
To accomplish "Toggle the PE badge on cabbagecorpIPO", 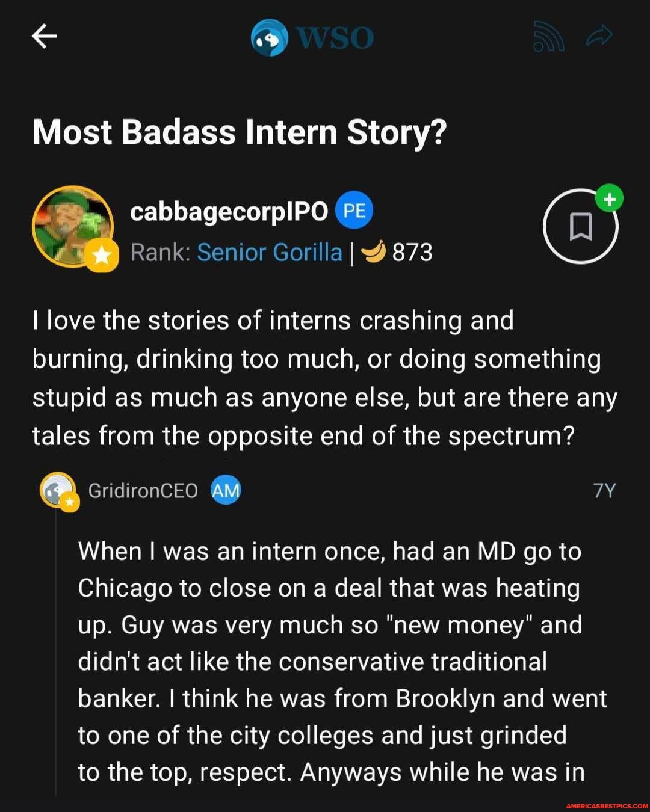I will point(354,210).
